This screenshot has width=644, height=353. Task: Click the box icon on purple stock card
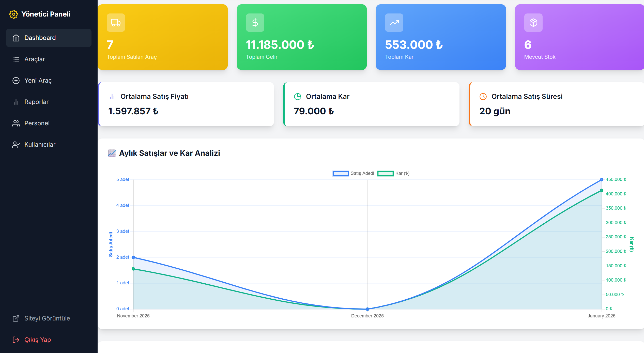coord(533,23)
